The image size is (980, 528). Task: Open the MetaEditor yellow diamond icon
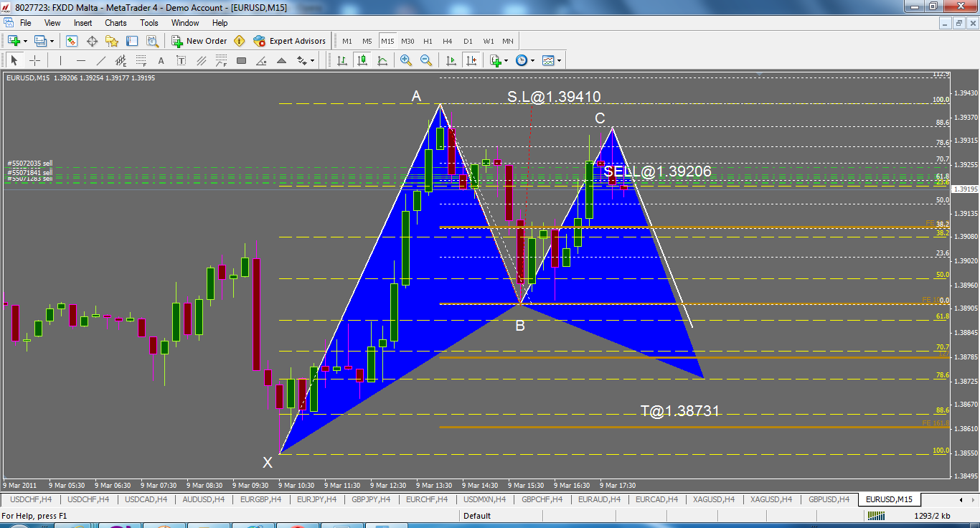tap(240, 41)
